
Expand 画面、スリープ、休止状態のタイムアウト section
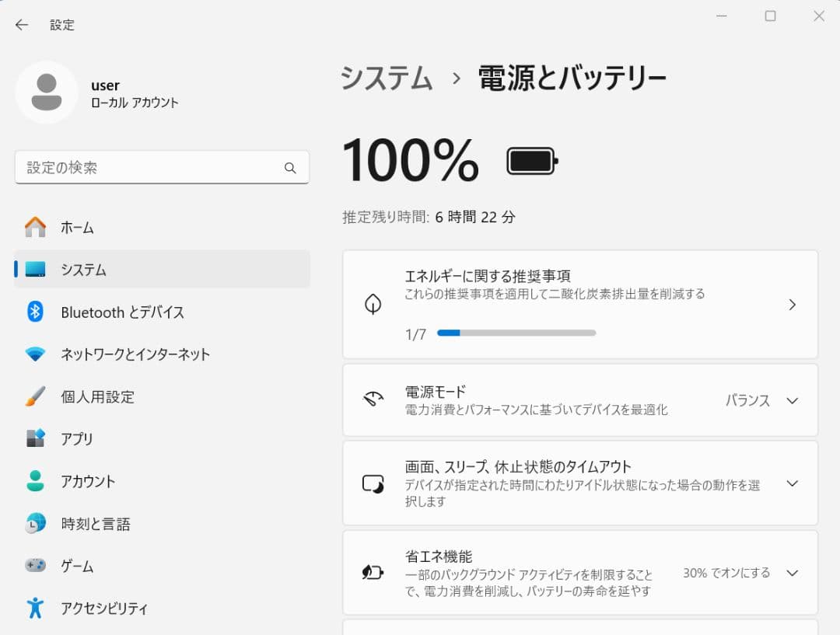pos(792,483)
